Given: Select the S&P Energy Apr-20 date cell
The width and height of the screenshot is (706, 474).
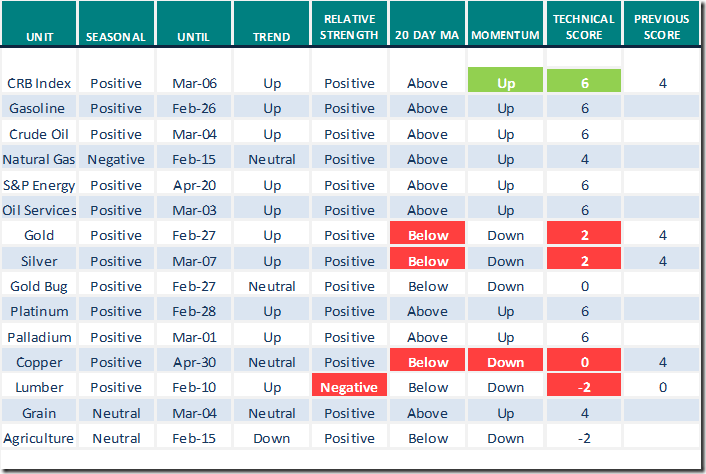Looking at the screenshot, I should tap(194, 185).
